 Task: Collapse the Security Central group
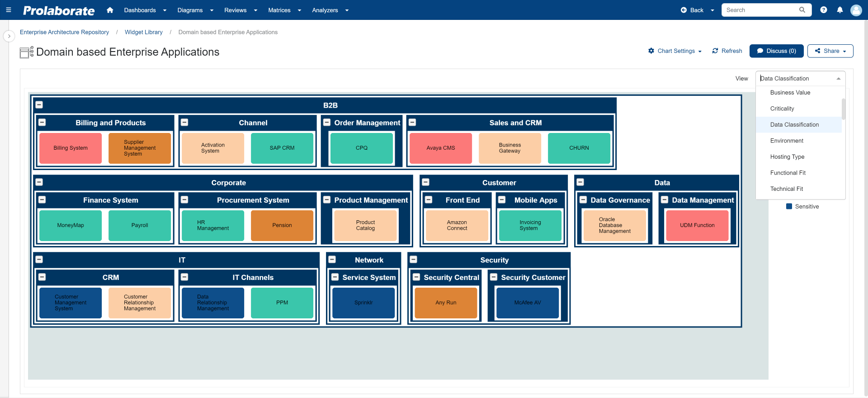pos(416,277)
